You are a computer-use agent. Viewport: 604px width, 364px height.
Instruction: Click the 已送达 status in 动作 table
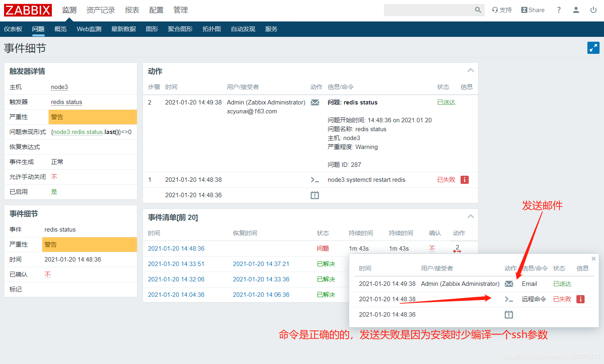coord(446,102)
